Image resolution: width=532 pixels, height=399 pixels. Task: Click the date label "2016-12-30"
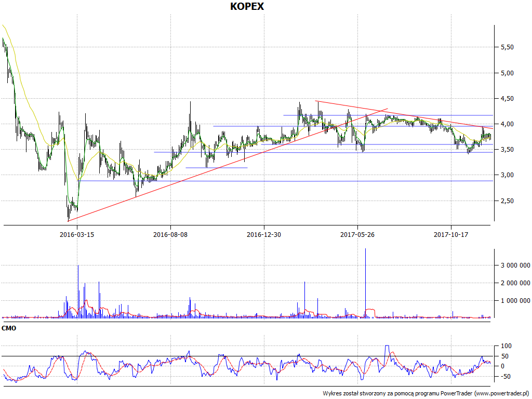click(264, 234)
